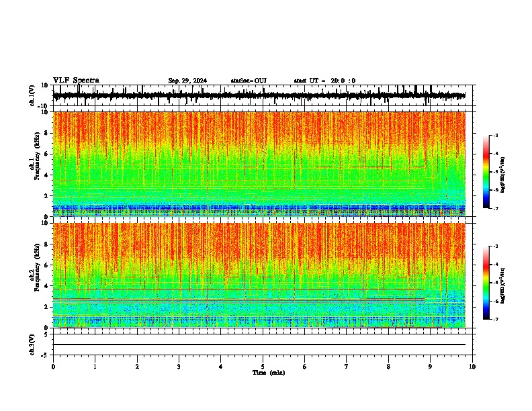Click time axis tick label 3
This screenshot has width=532, height=411.
point(179,367)
